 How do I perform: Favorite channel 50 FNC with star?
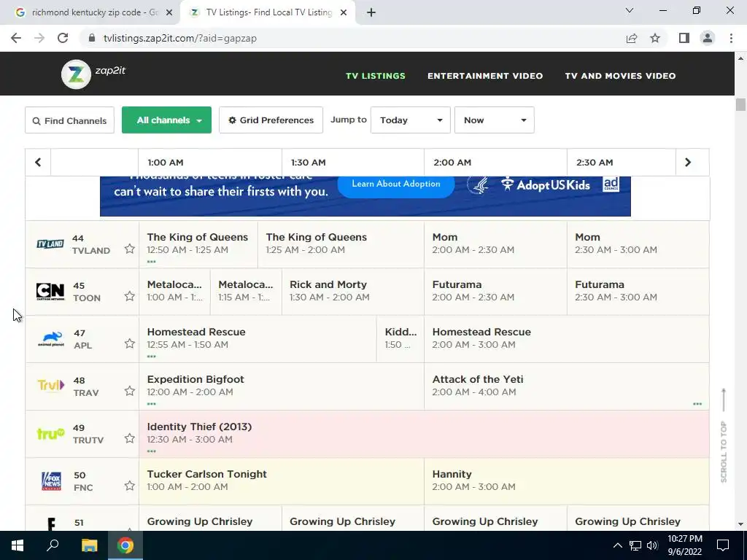click(x=130, y=486)
